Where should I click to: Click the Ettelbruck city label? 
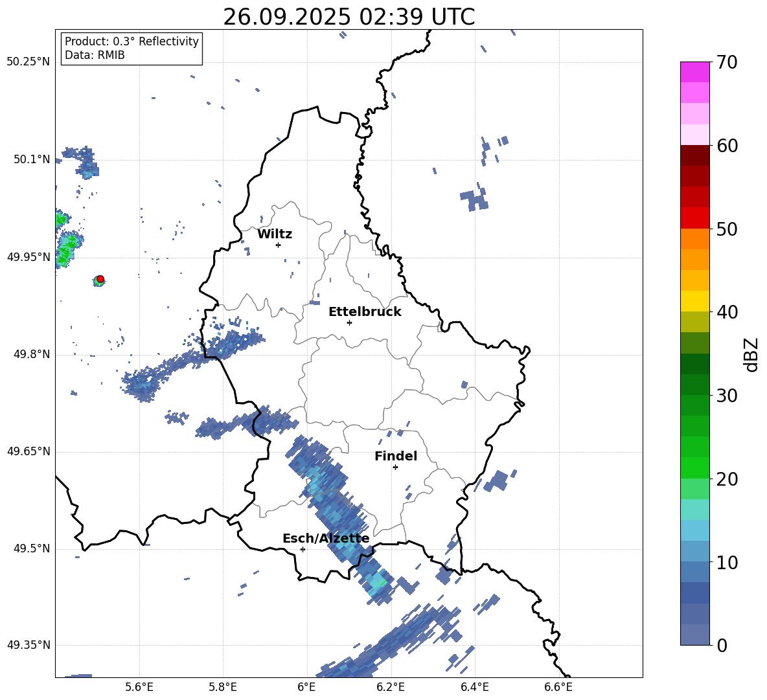[365, 312]
